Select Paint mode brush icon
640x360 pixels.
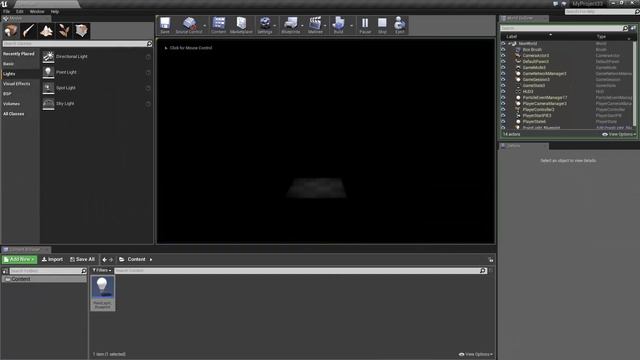pyautogui.click(x=29, y=31)
